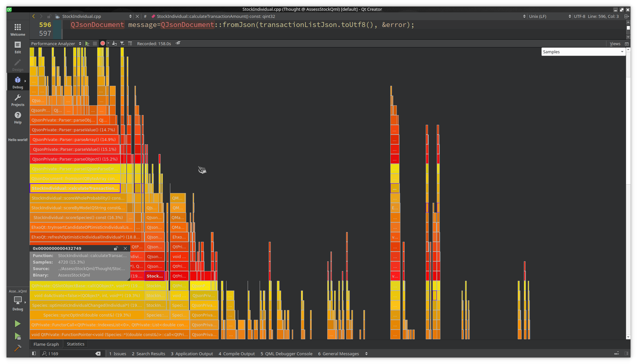Click the Views button
Image resolution: width=637 pixels, height=364 pixels.
pyautogui.click(x=615, y=44)
